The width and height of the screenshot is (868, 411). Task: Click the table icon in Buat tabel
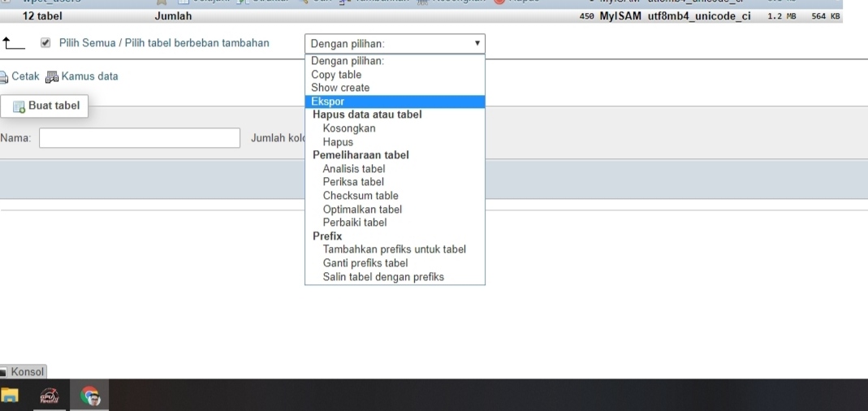click(x=19, y=106)
